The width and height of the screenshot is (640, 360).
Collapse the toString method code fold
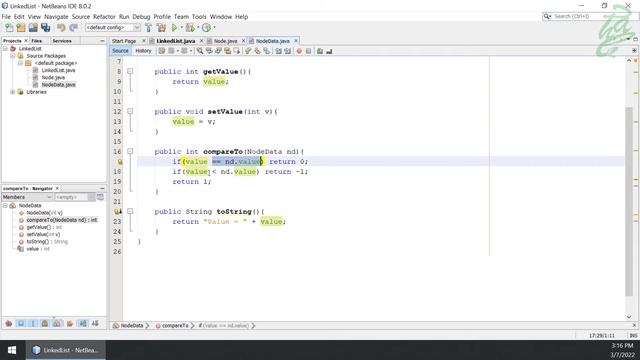pos(130,211)
